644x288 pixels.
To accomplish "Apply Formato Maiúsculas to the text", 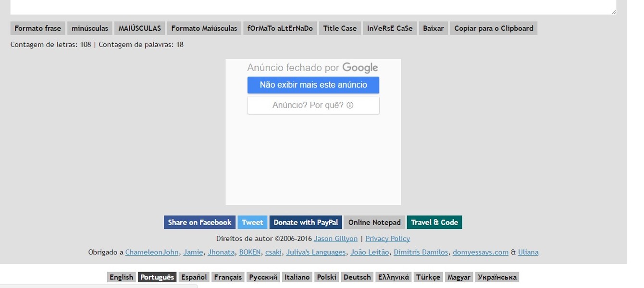I will (204, 28).
